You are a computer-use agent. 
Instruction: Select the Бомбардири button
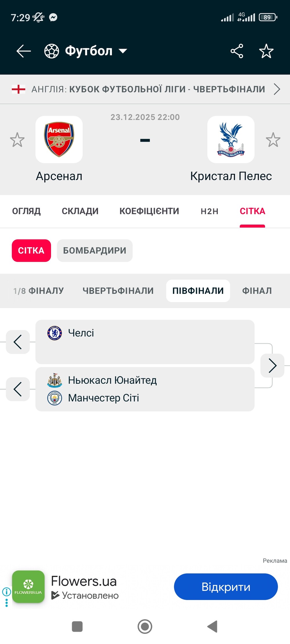pos(95,250)
